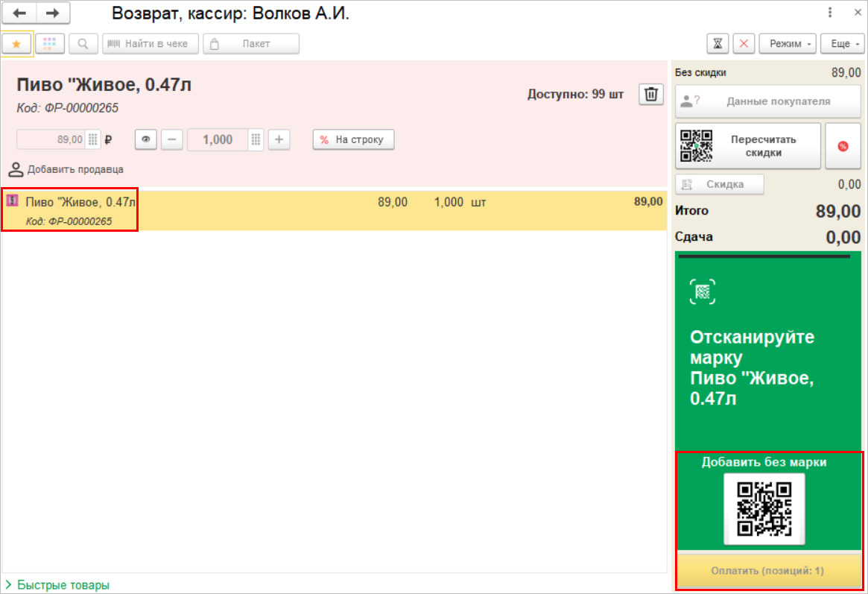Viewport: 868px width, 594px height.
Task: Open the Еще dropdown menu
Action: pos(842,44)
